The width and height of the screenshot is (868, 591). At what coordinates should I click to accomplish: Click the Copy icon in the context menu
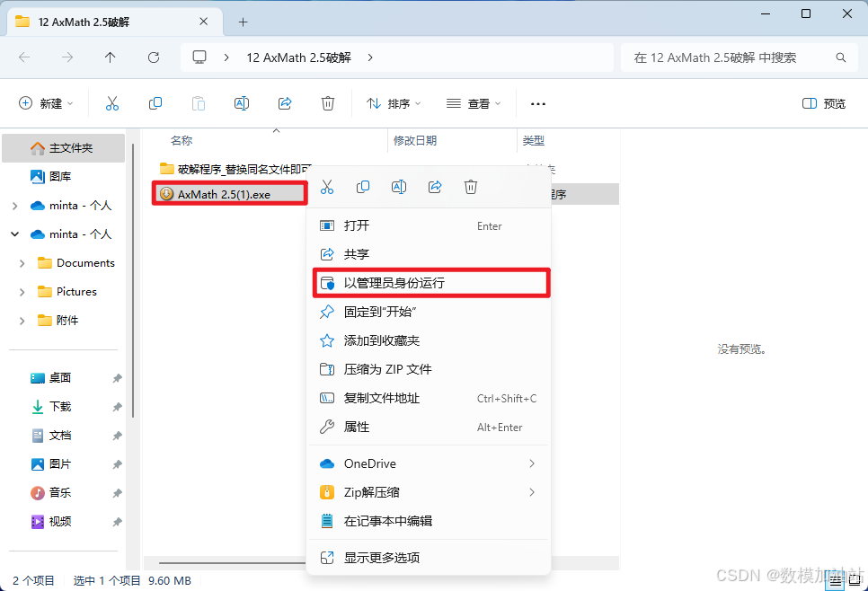click(x=363, y=187)
